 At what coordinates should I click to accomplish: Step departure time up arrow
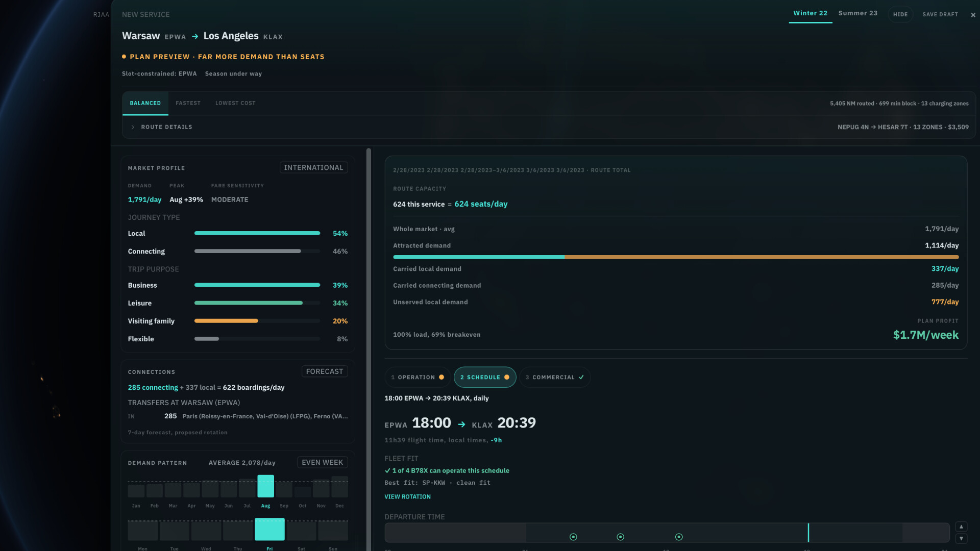click(961, 527)
